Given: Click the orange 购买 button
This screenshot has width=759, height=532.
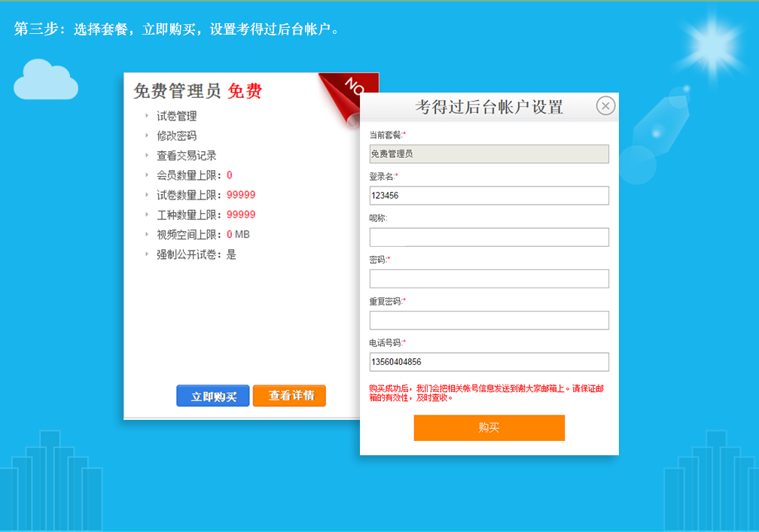Looking at the screenshot, I should click(x=489, y=427).
